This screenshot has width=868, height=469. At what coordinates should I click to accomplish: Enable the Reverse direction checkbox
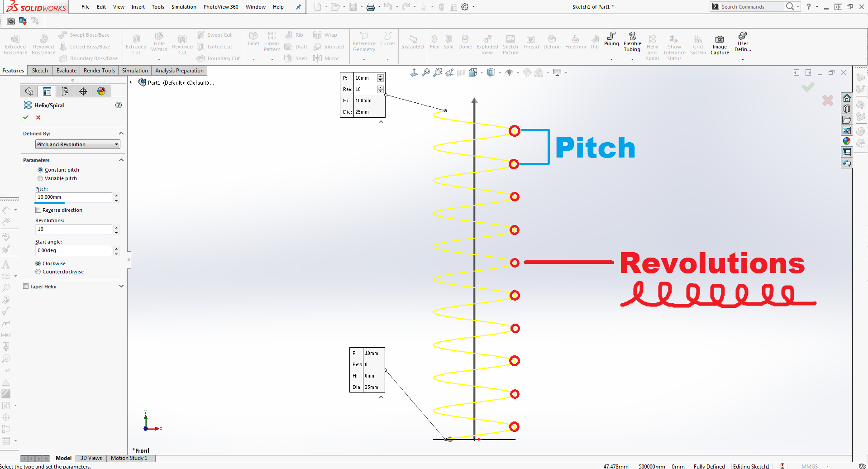(38, 210)
